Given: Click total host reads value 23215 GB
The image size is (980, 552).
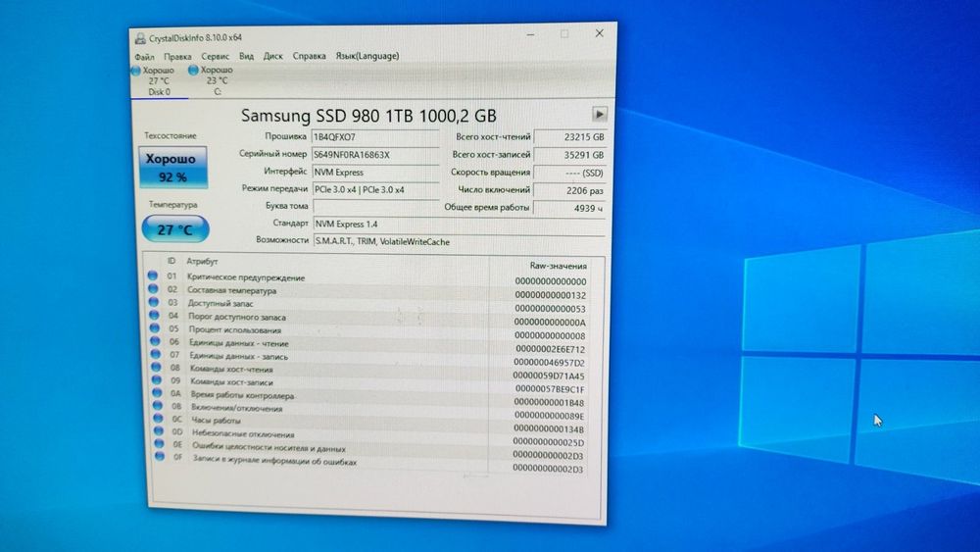Looking at the screenshot, I should (x=570, y=137).
